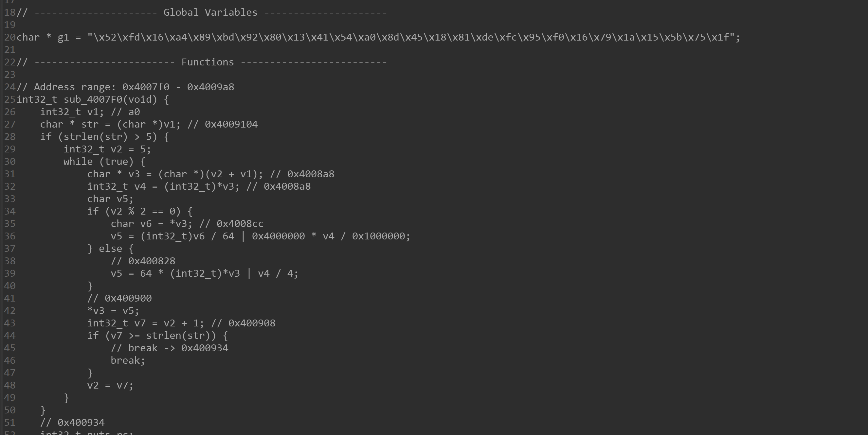868x435 pixels.
Task: Click the g1 global variable declaration
Action: click(x=378, y=37)
